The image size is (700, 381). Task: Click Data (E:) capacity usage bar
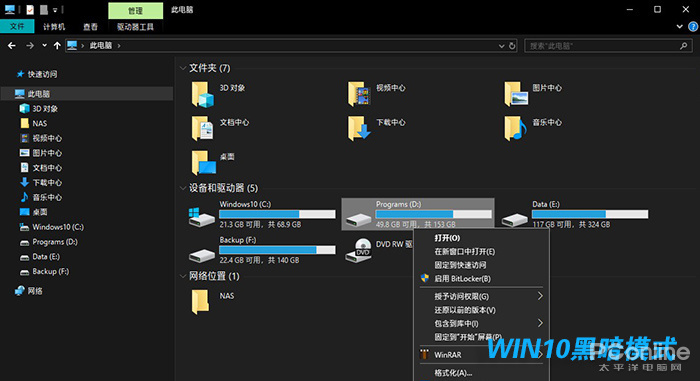(590, 214)
